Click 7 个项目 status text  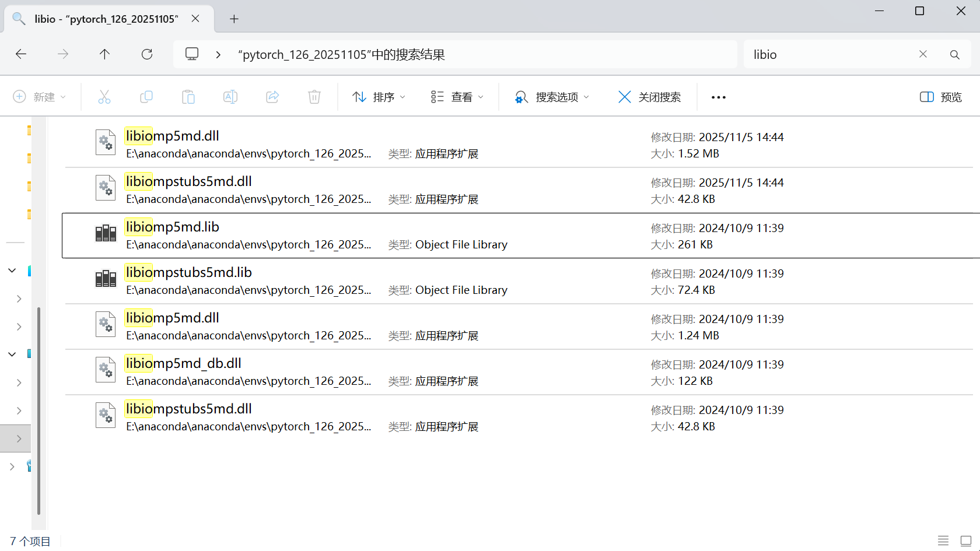coord(30,541)
